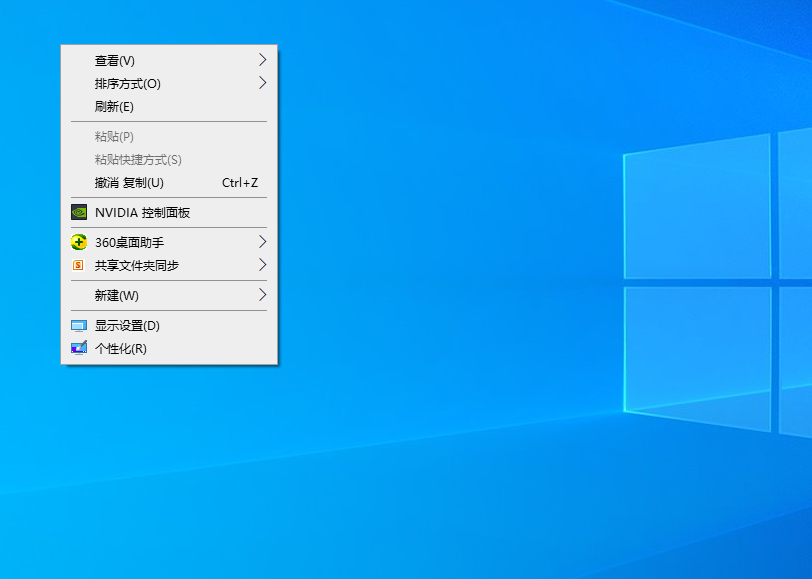This screenshot has width=812, height=579.
Task: Click the greyed-out 粘贴(P) entry
Action: [x=114, y=136]
